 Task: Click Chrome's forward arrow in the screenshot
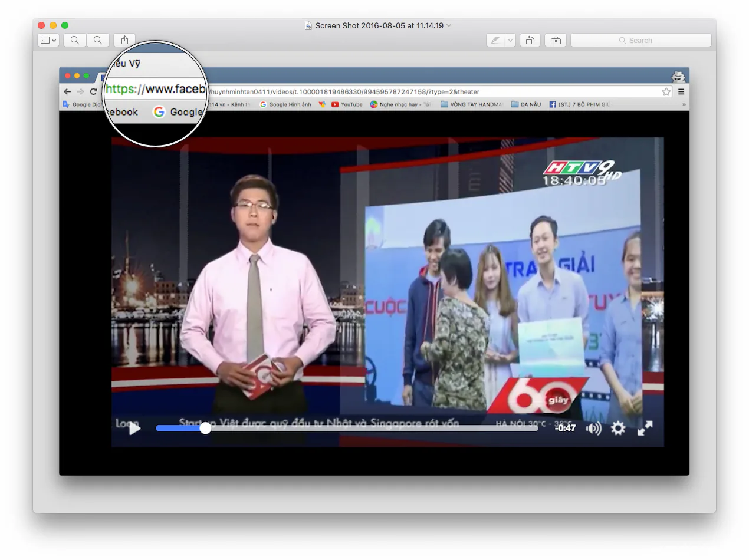coord(80,91)
